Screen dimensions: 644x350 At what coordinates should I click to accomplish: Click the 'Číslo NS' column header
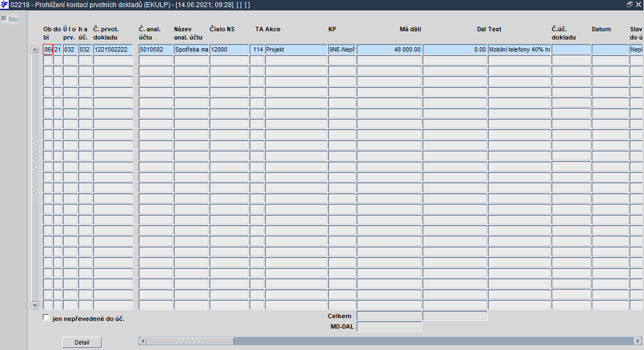[x=222, y=29]
